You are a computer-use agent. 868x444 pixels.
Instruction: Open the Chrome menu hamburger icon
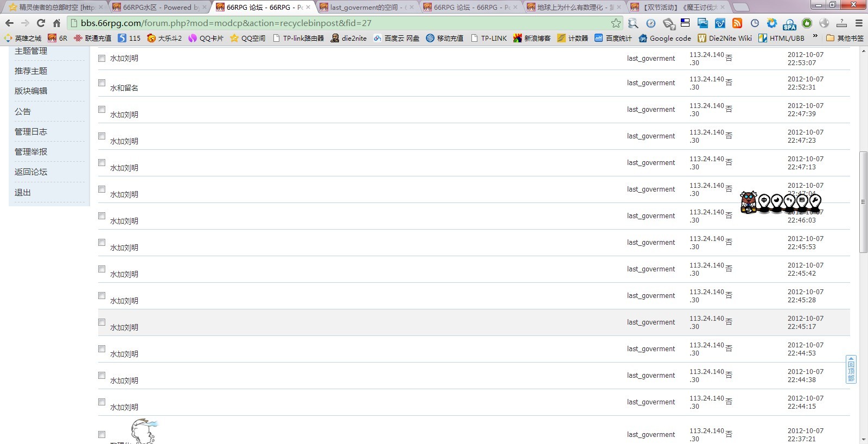(859, 23)
